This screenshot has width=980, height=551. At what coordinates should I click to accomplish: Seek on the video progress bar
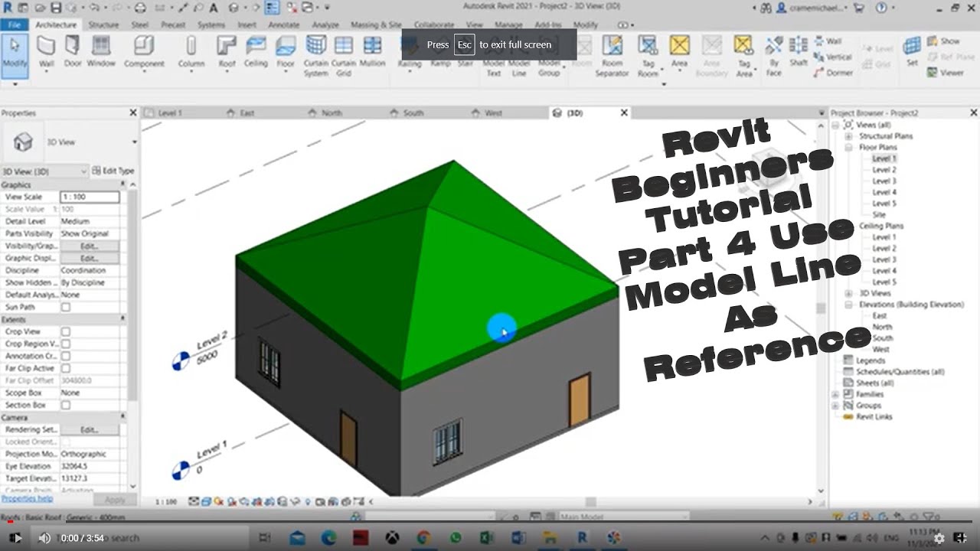[490, 523]
